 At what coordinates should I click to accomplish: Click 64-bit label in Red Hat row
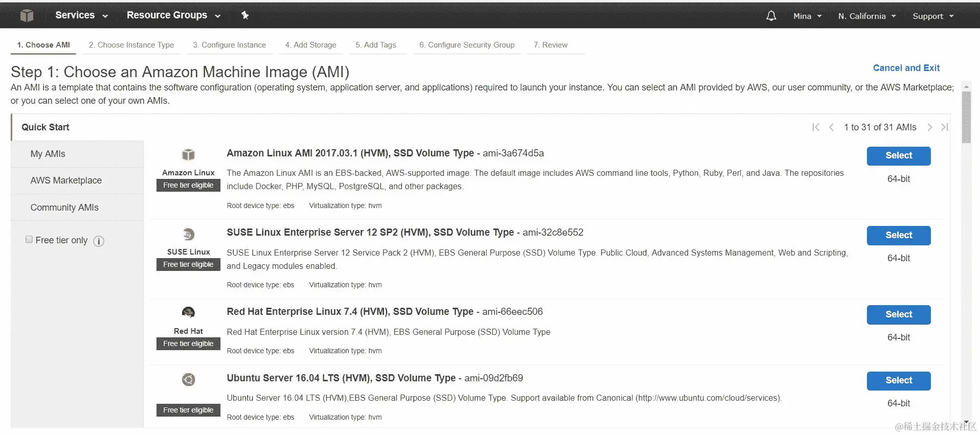pyautogui.click(x=899, y=337)
